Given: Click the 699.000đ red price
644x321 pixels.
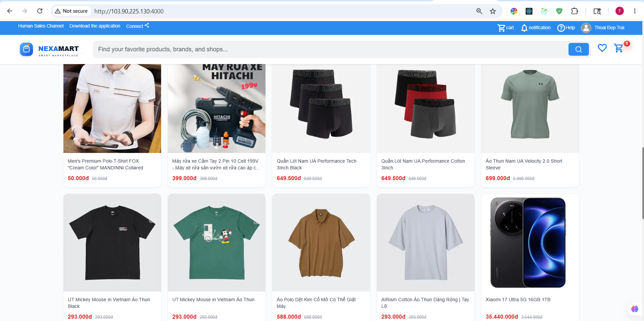Looking at the screenshot, I should [498, 178].
